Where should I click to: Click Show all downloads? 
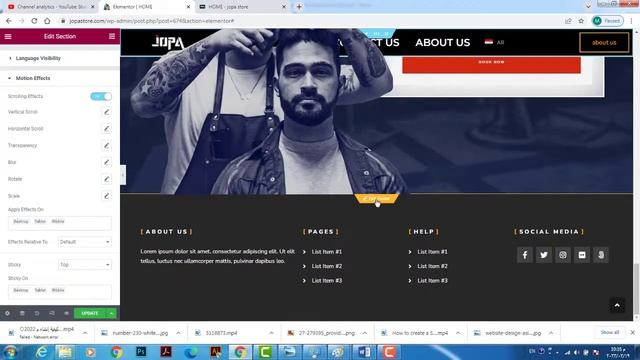pyautogui.click(x=609, y=333)
